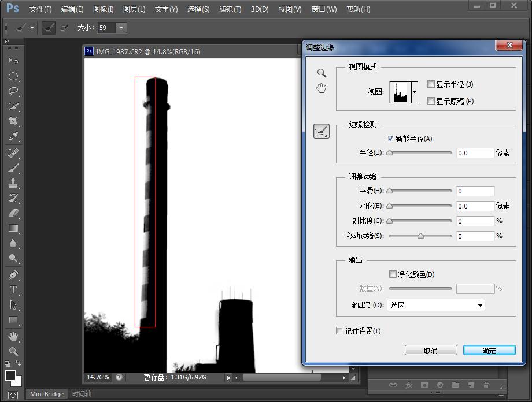
Task: Select the Zoom tool in Refine Edge dialog
Action: [322, 73]
